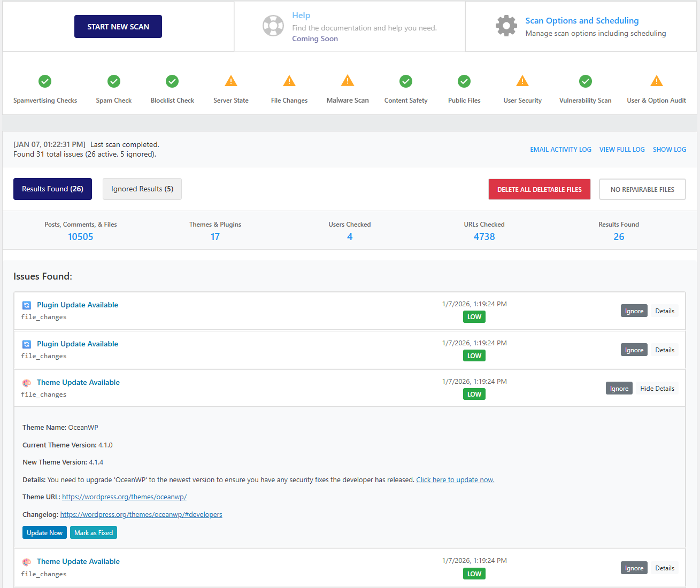Open the View Full Log link
The image size is (700, 588).
point(622,150)
